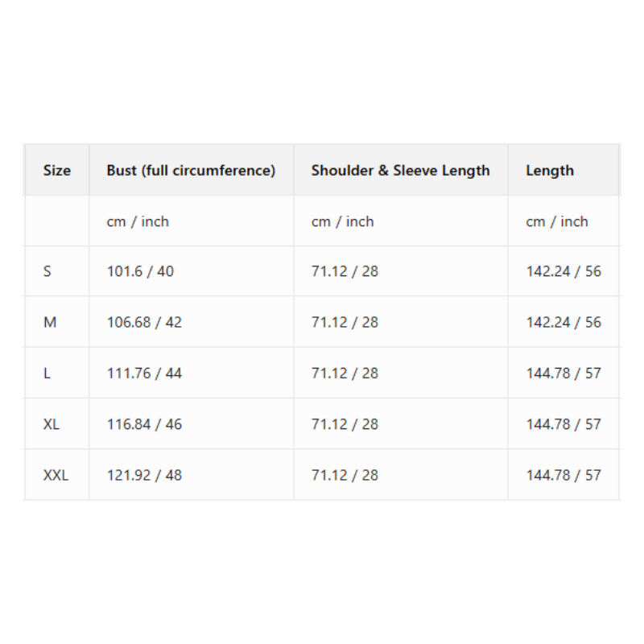
Task: Select the XL row sleeve value 71.12 / 28
Action: pyautogui.click(x=345, y=424)
